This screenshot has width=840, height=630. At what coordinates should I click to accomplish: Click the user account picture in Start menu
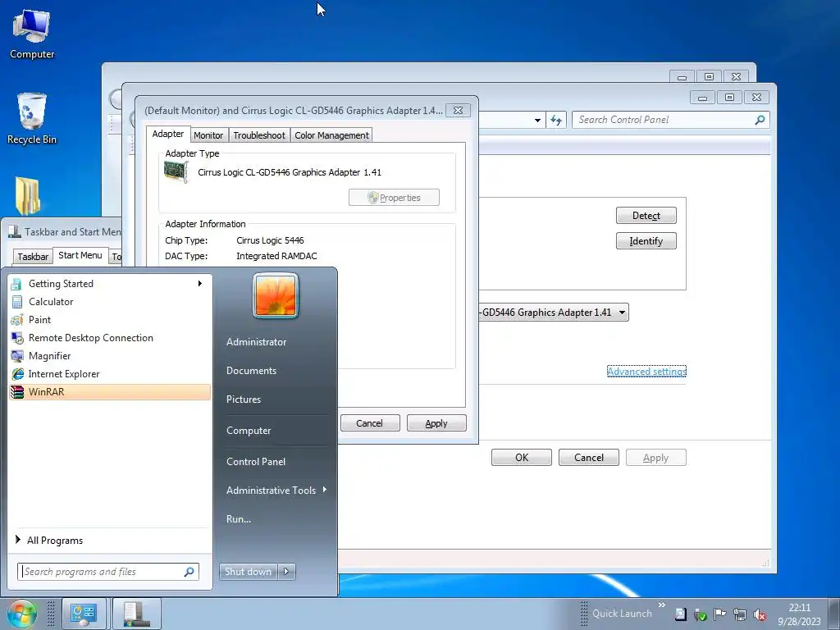(276, 295)
